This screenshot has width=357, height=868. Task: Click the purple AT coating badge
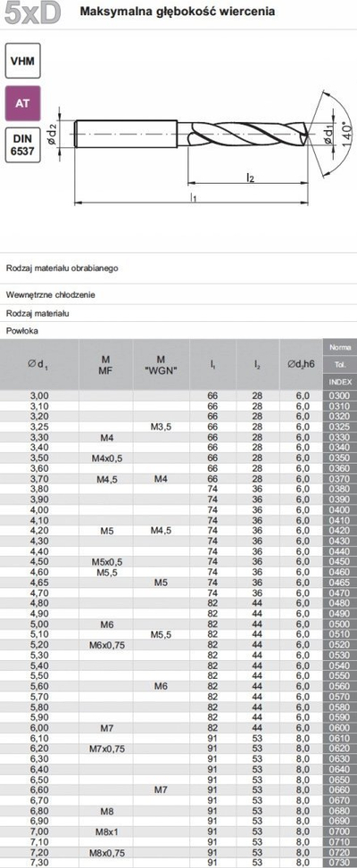click(22, 103)
